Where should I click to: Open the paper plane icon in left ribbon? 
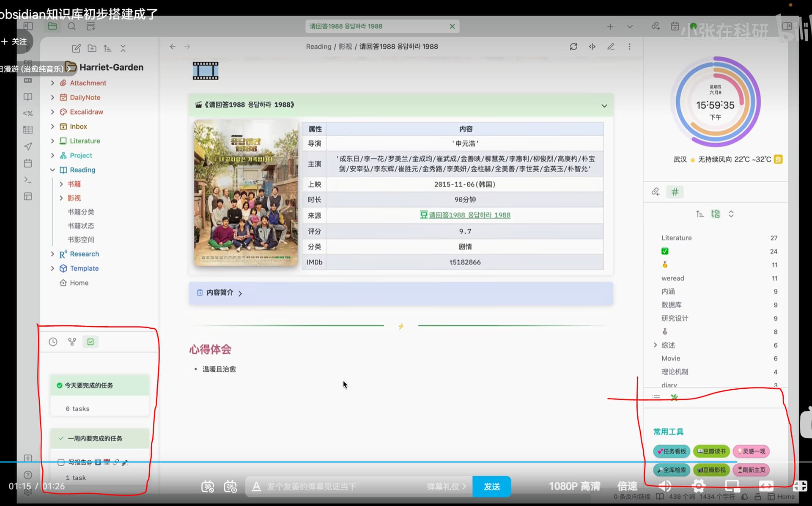[28, 146]
